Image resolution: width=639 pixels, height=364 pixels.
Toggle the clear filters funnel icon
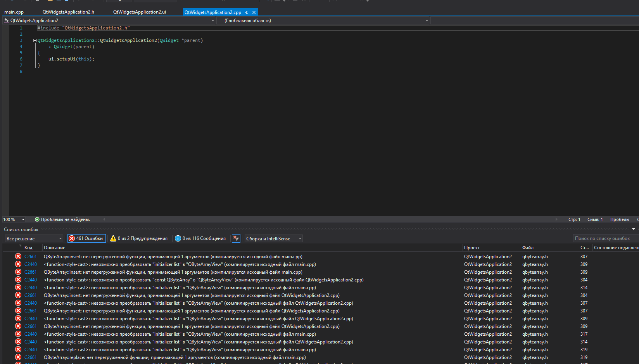point(236,238)
